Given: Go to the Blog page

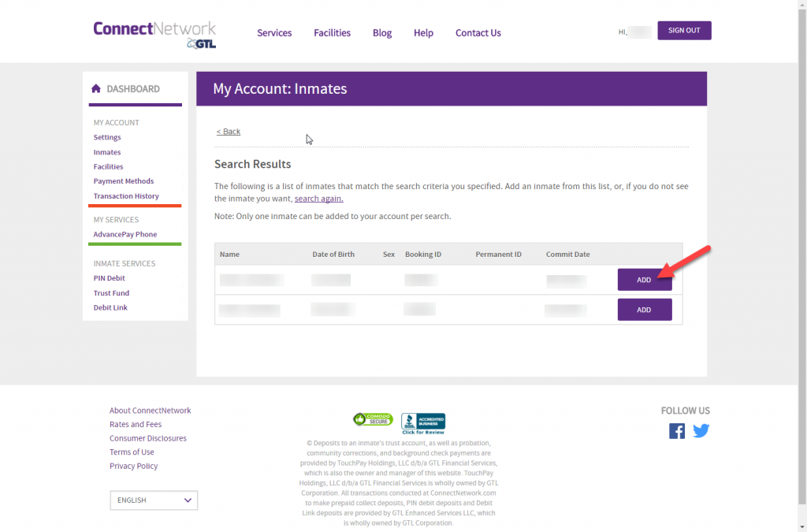Looking at the screenshot, I should 382,33.
